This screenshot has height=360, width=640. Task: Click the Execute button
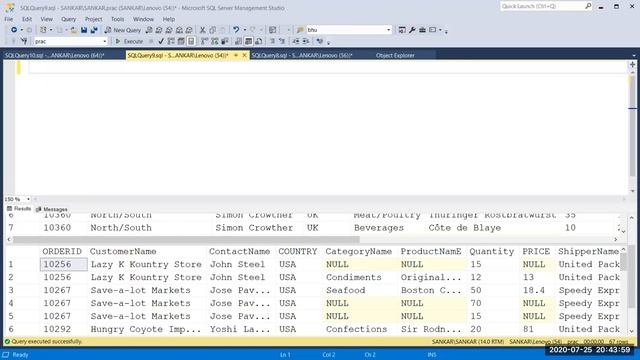point(129,41)
